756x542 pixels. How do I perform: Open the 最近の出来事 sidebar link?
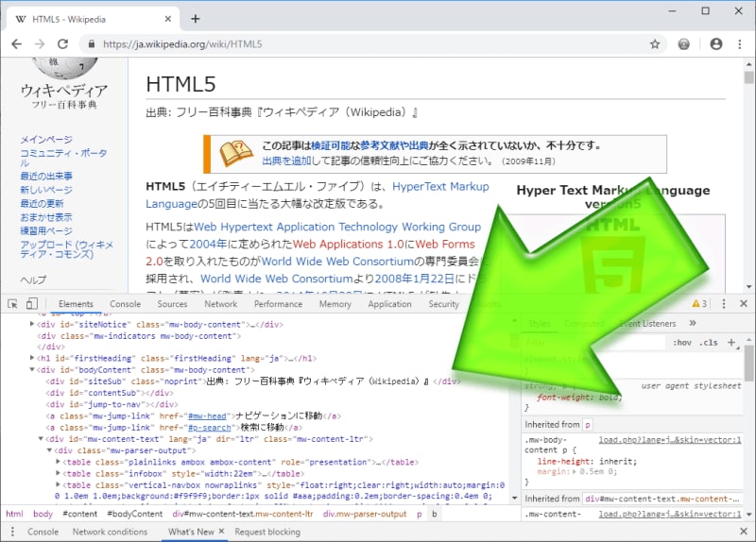click(46, 176)
